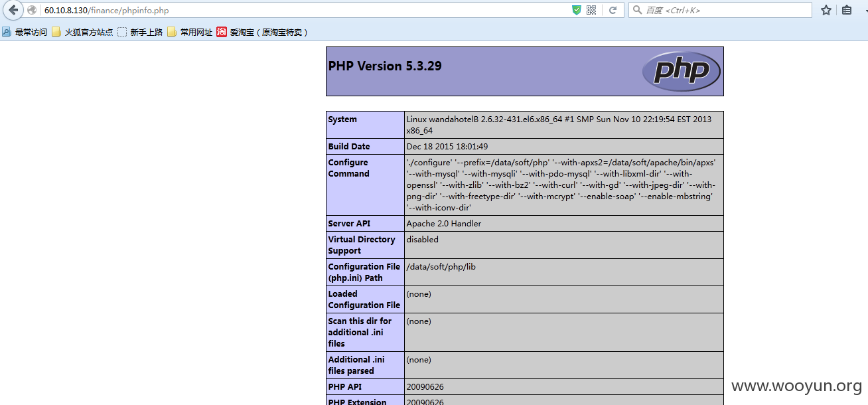Open the 火狐官方站点 bookmark folder
This screenshot has height=405, width=868.
tap(82, 32)
